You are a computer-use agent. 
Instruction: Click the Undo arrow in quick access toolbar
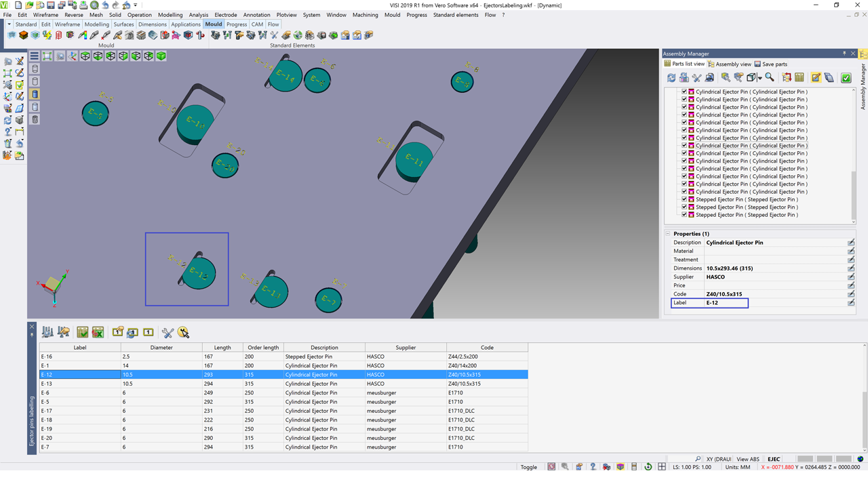pyautogui.click(x=106, y=5)
